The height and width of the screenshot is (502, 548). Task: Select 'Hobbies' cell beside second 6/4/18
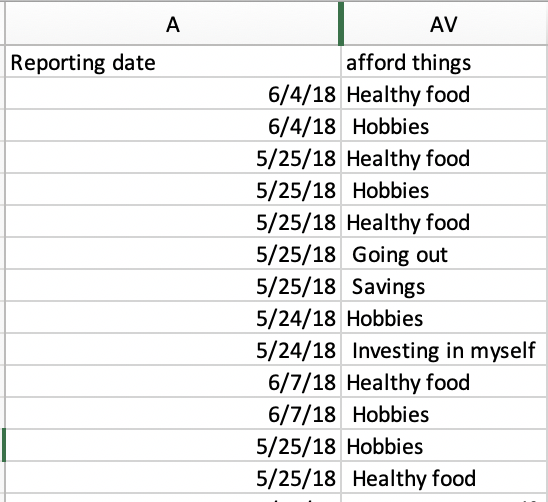point(444,126)
